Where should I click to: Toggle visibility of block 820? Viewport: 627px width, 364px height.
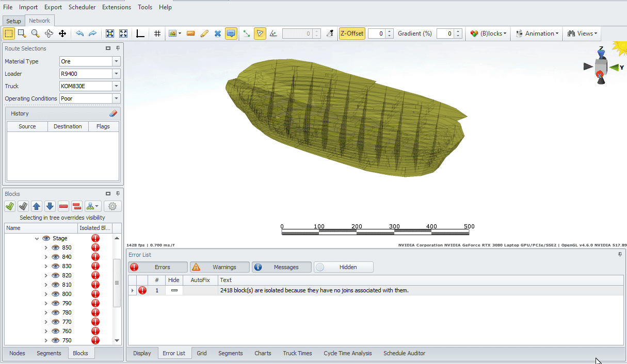[x=56, y=275]
